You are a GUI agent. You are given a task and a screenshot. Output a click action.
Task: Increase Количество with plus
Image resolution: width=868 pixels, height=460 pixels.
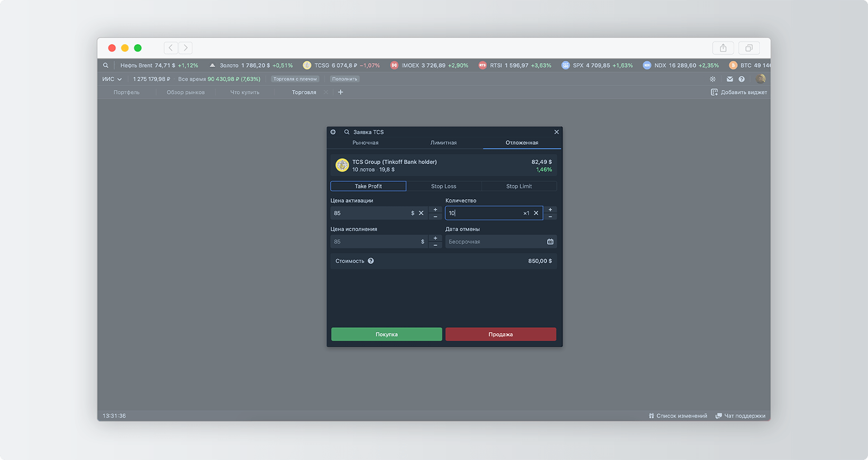point(550,210)
